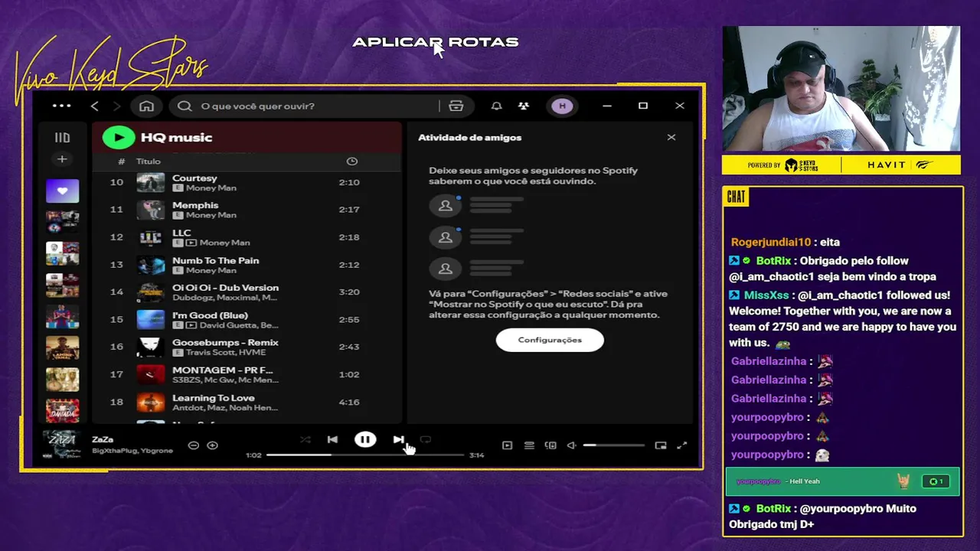Image resolution: width=980 pixels, height=551 pixels.
Task: Enter full screen player mode
Action: 682,445
